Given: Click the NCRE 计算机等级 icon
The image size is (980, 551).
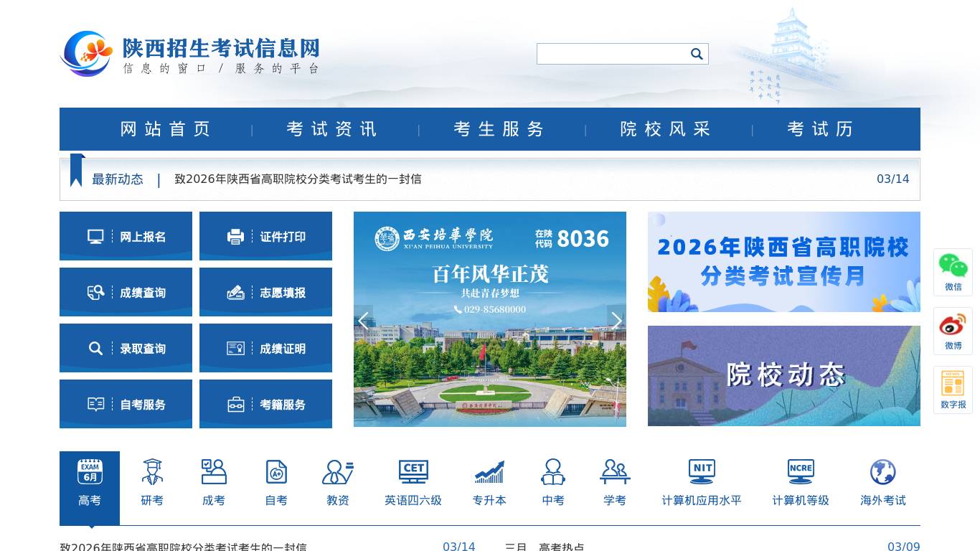Looking at the screenshot, I should [800, 481].
